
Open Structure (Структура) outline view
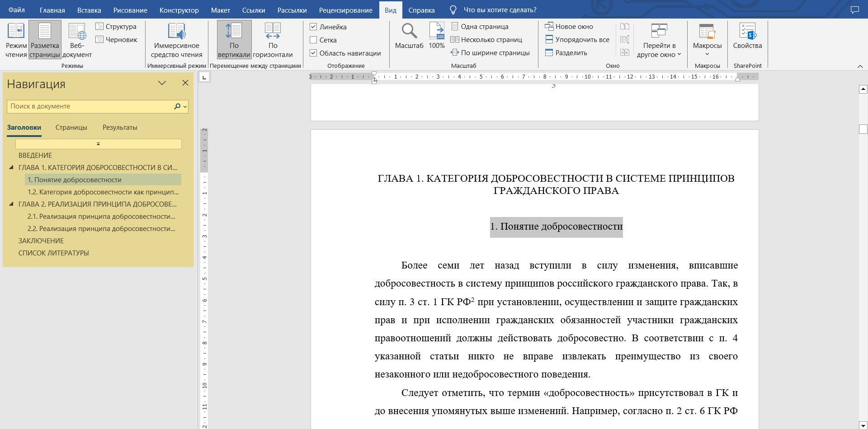point(116,27)
